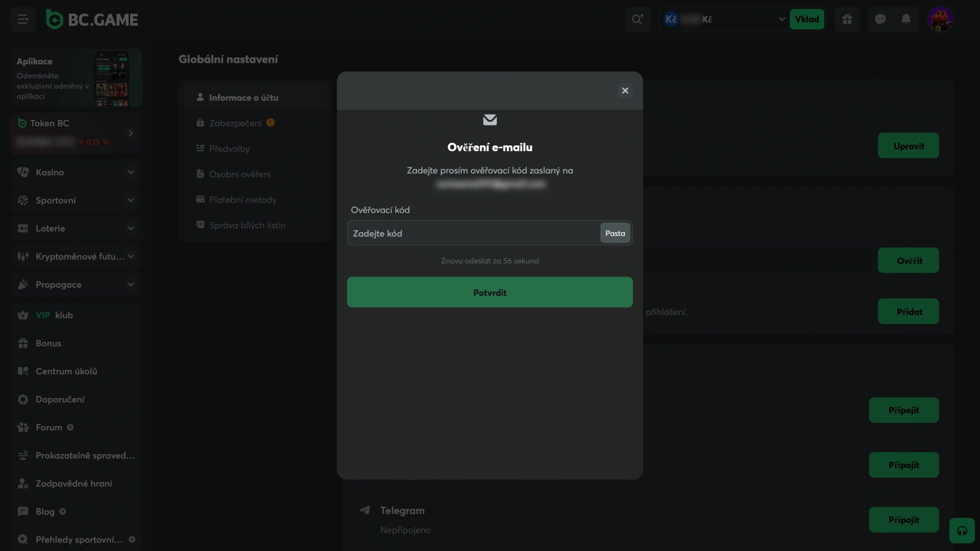Click the Zabezpečení warning badge
The image size is (980, 551).
pyautogui.click(x=271, y=122)
